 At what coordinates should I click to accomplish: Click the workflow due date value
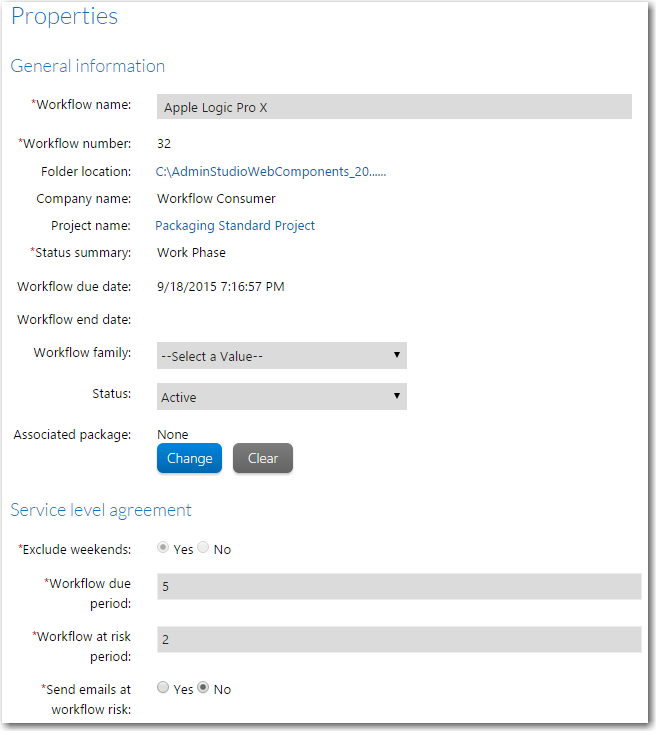pyautogui.click(x=221, y=286)
